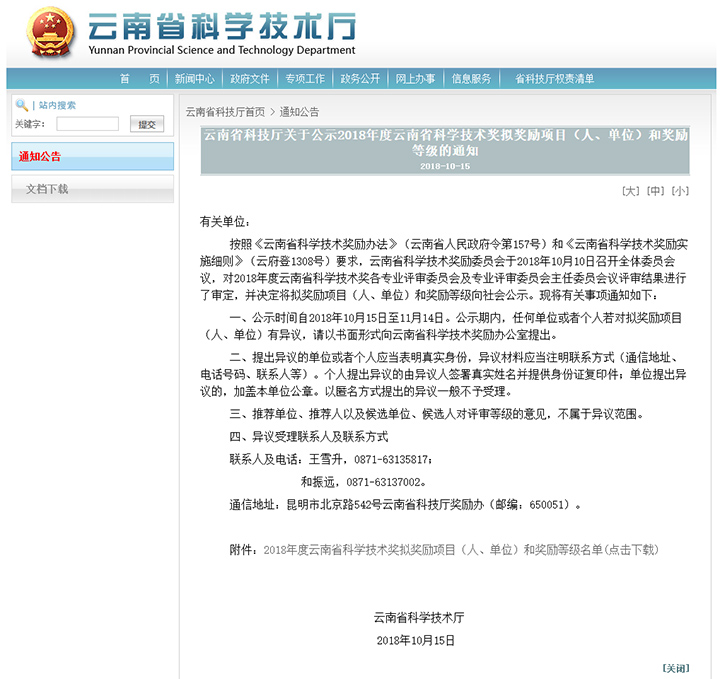This screenshot has width=720, height=679.
Task: Click the 有关单位 salutation text
Action: 225,222
